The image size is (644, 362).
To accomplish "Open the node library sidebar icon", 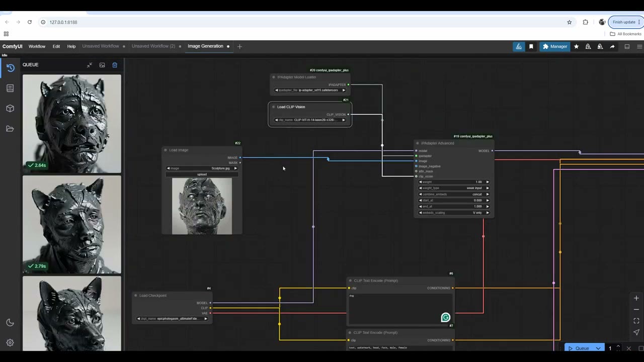I will 10,88.
